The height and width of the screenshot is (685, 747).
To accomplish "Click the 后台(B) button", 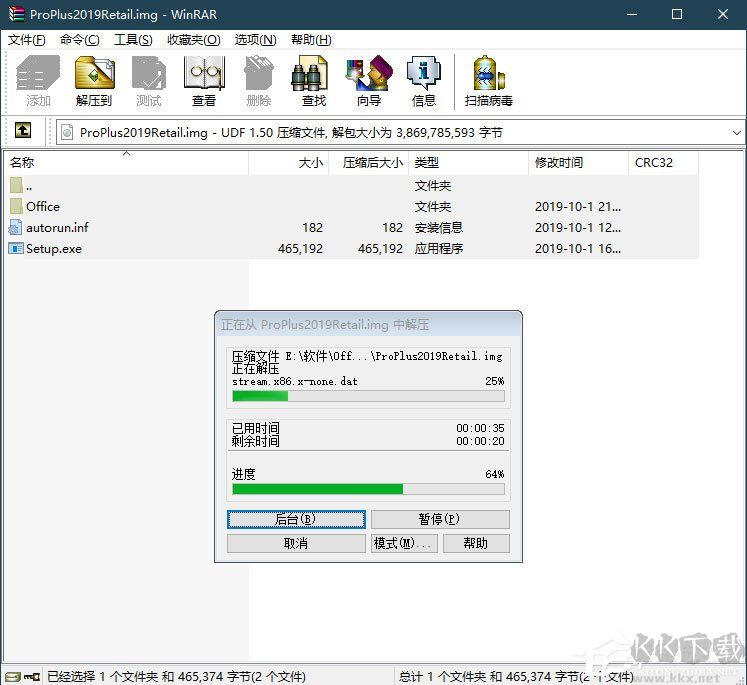I will tap(296, 519).
